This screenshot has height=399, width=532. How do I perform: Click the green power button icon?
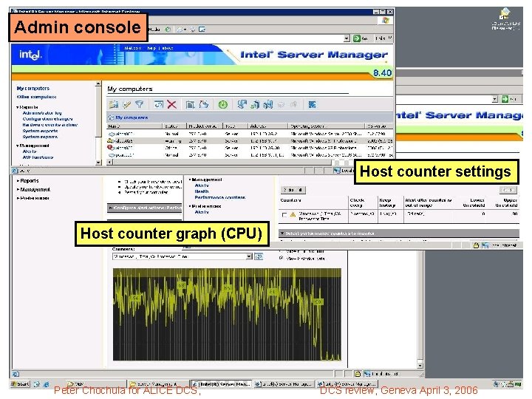(223, 104)
